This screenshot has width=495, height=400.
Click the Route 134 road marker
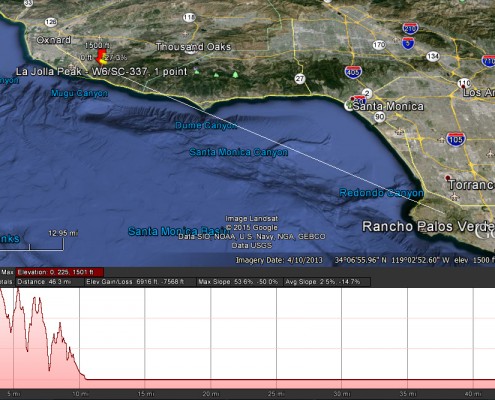(x=433, y=56)
